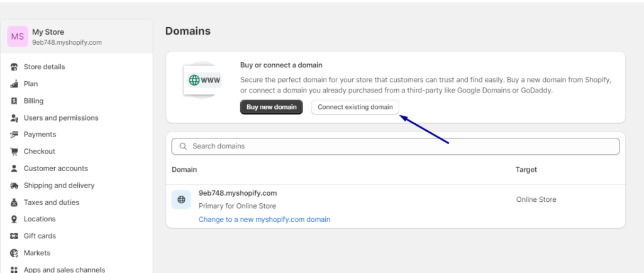
Task: Select the 9eb748.myshopify.com domain row
Action: click(396, 206)
